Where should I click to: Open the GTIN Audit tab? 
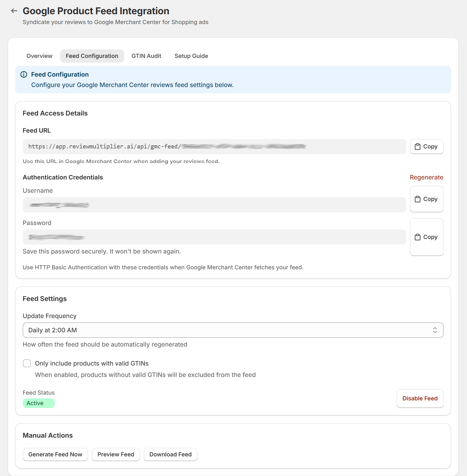[146, 56]
